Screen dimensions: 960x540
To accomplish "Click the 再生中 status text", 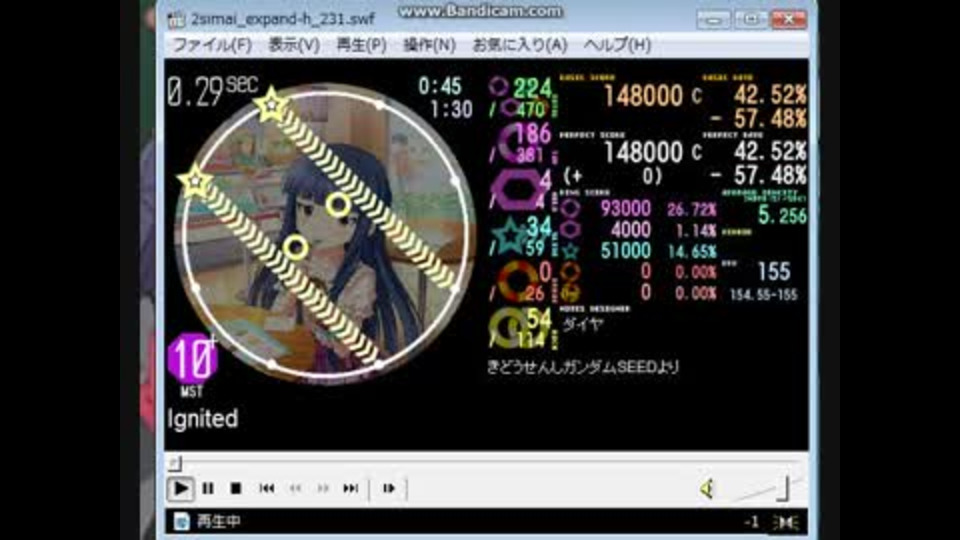I will tap(219, 522).
